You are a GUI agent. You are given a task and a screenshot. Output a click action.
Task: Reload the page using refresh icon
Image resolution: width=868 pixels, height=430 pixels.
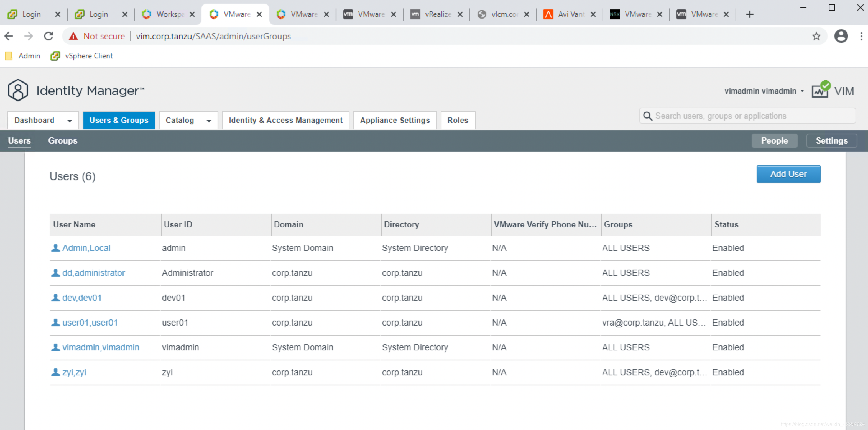[49, 36]
